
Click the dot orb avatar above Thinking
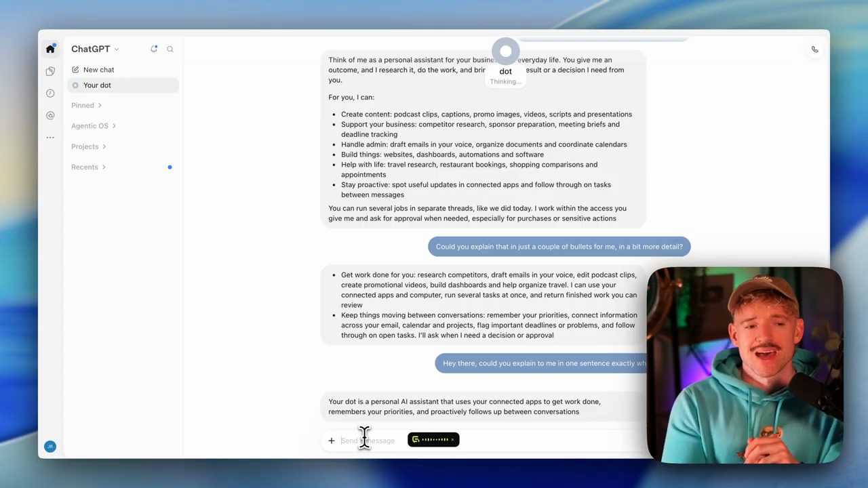(505, 52)
